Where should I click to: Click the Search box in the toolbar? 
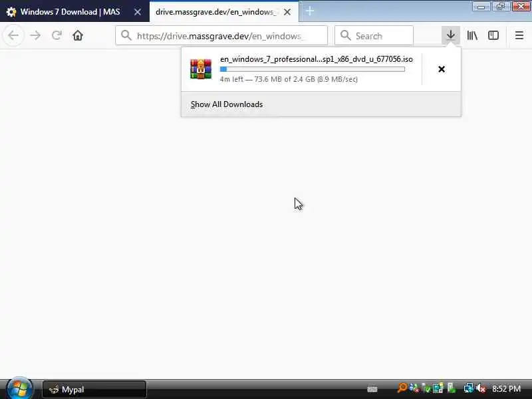point(374,35)
